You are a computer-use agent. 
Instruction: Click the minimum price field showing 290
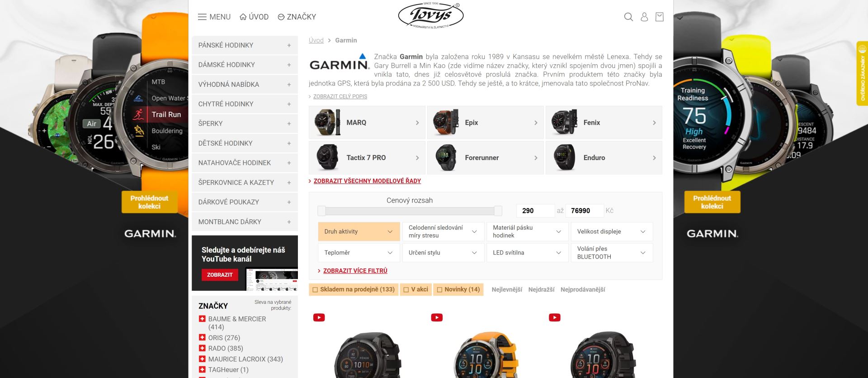[x=535, y=211]
